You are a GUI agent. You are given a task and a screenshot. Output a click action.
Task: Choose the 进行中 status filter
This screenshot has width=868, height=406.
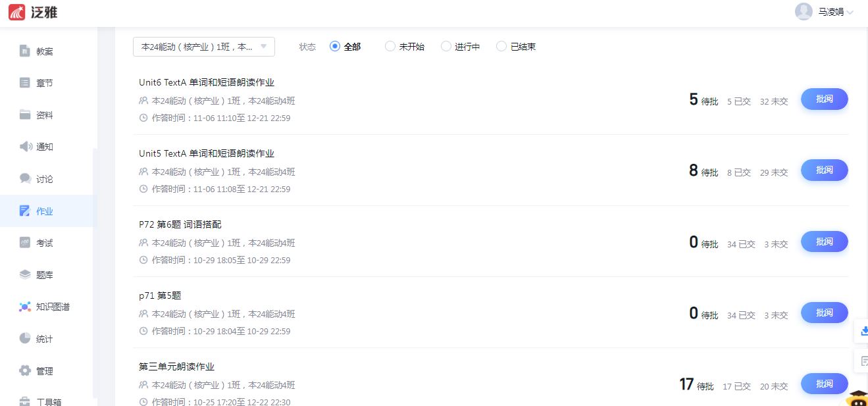[x=446, y=47]
